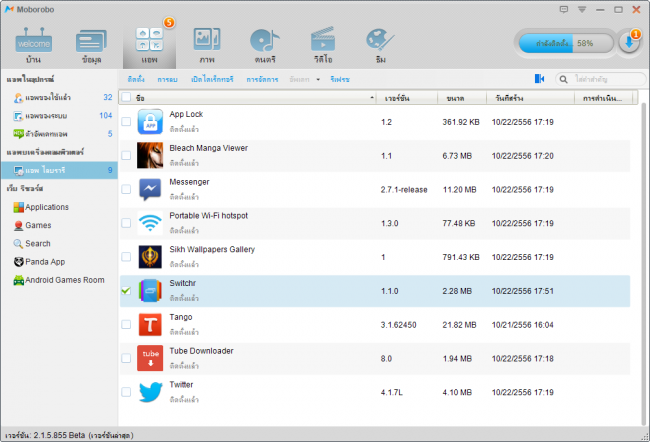Check the Twitter checkbox
This screenshot has width=650, height=442.
[x=126, y=392]
